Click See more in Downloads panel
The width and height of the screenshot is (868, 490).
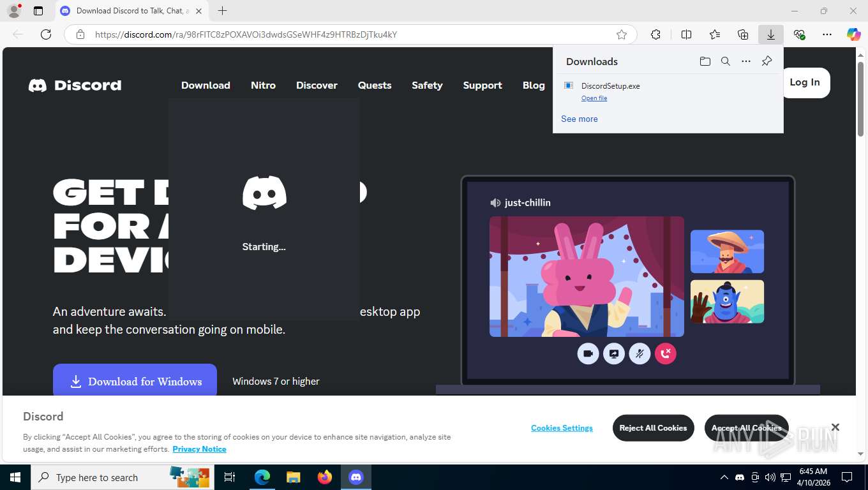(x=580, y=119)
